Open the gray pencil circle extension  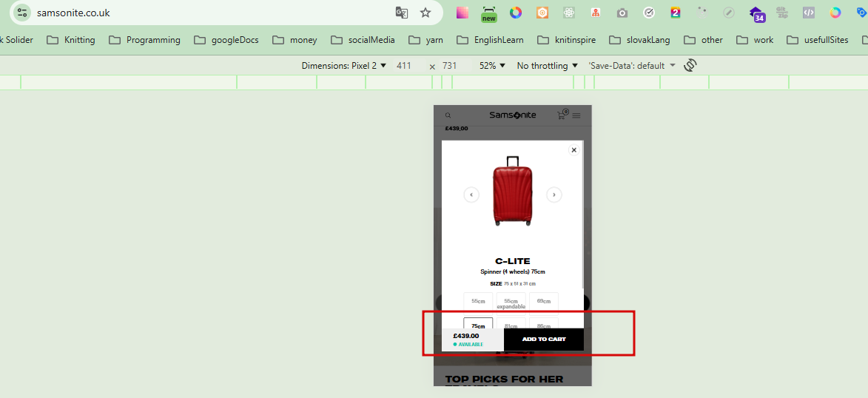729,13
